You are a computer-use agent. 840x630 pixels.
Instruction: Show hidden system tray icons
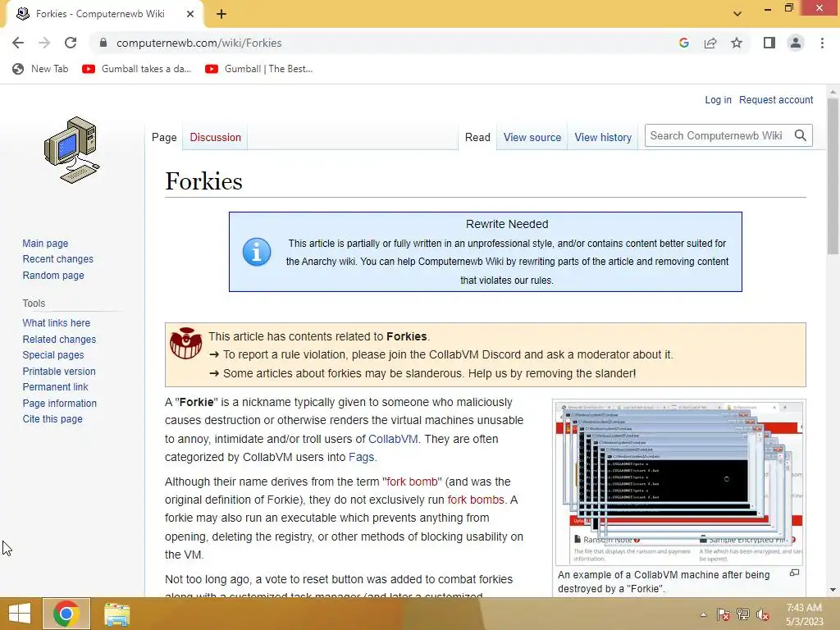703,614
